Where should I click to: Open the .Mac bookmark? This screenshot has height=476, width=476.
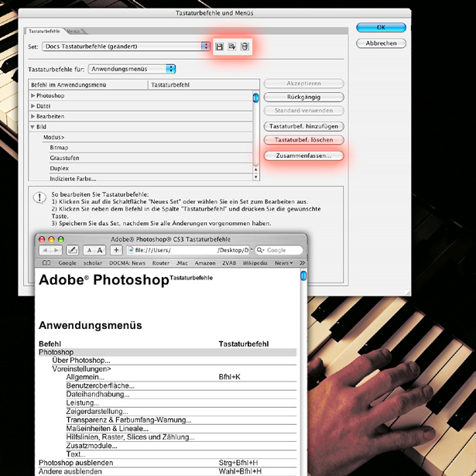(x=182, y=263)
